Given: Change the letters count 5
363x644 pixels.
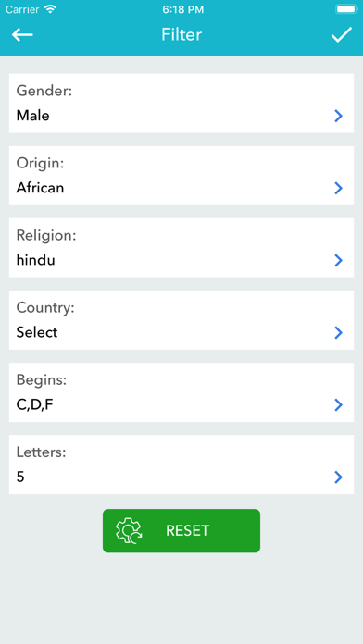Looking at the screenshot, I should coord(20,477).
